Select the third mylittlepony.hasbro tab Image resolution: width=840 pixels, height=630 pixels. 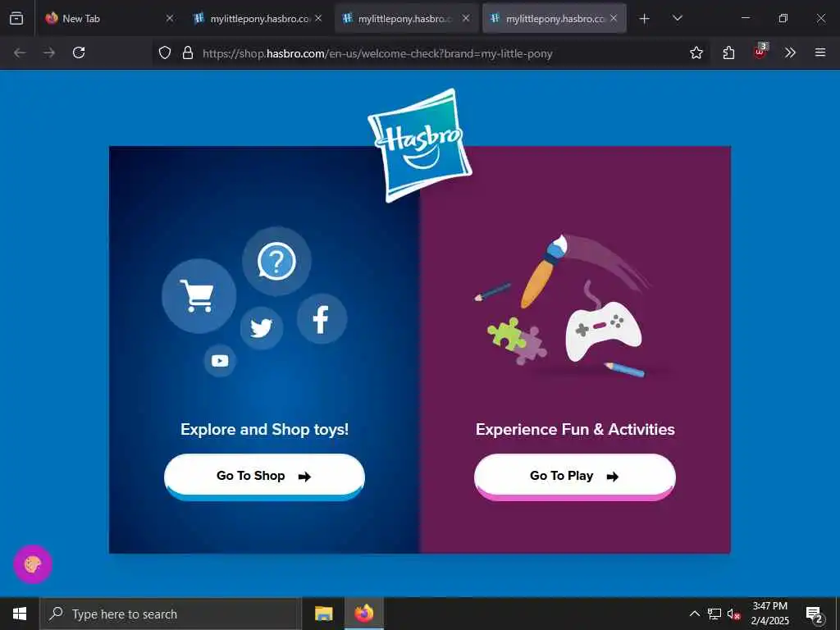coord(554,18)
